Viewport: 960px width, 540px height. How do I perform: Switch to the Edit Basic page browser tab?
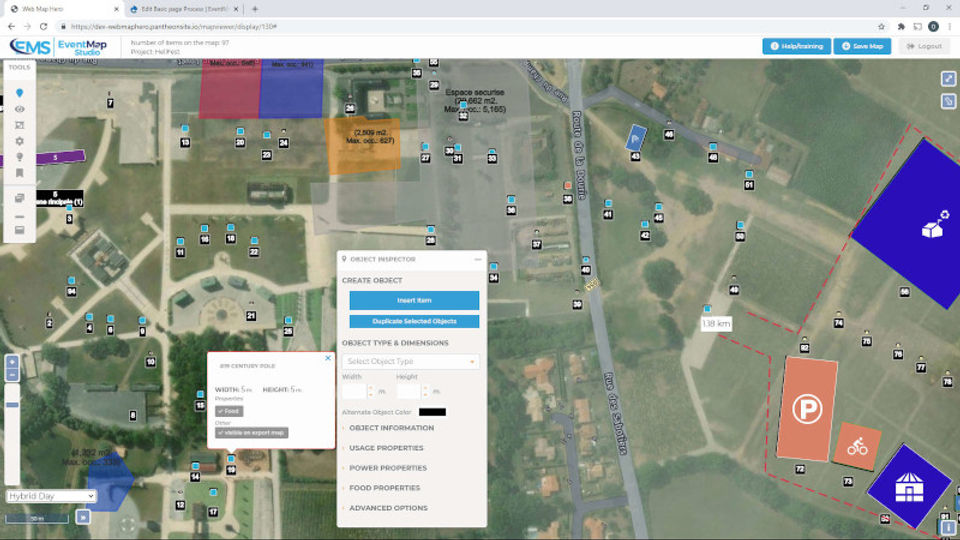[184, 9]
